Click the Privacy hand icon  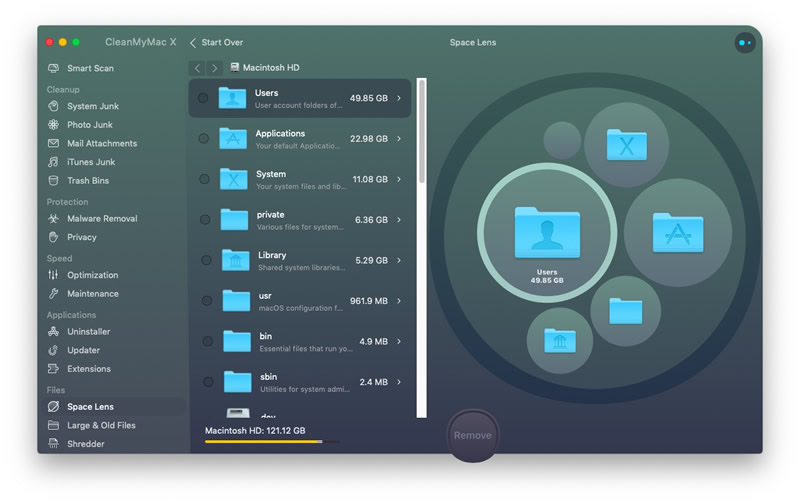[53, 237]
